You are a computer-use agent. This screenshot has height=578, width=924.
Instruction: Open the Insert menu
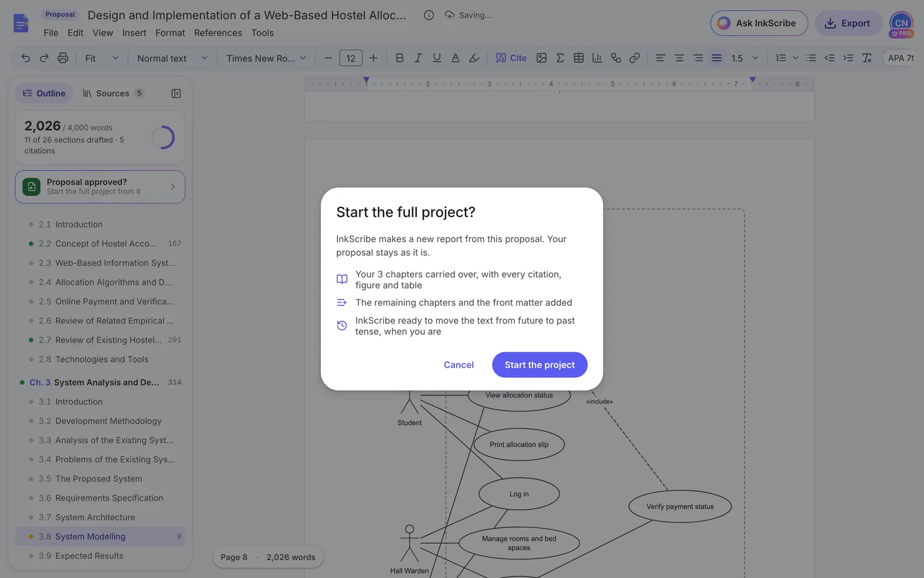[x=134, y=33]
